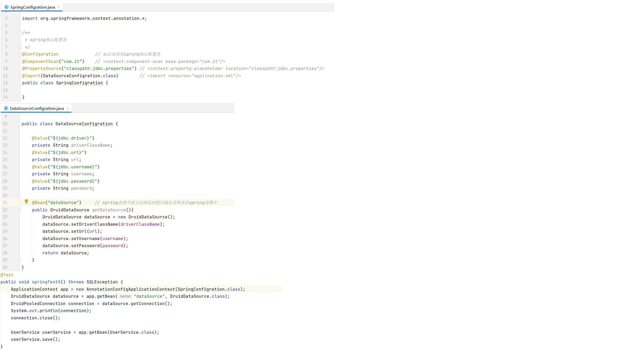Image resolution: width=644 pixels, height=352 pixels.
Task: Close the SpringConfigration.java tab
Action: tap(59, 7)
